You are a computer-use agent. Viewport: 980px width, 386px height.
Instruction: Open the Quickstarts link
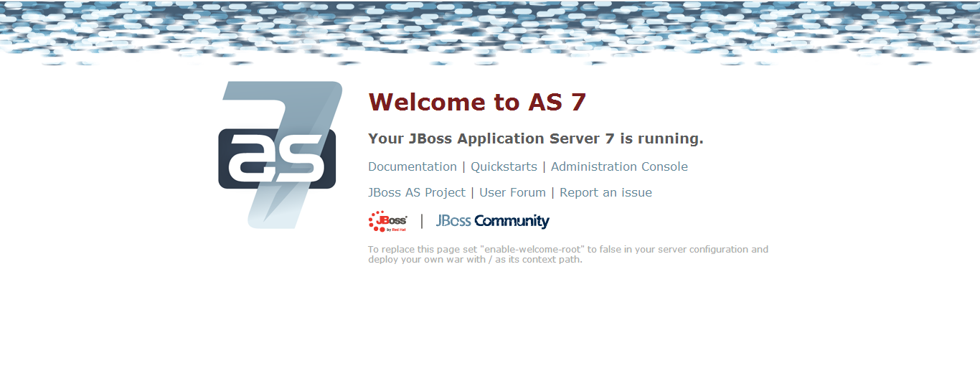pos(504,166)
